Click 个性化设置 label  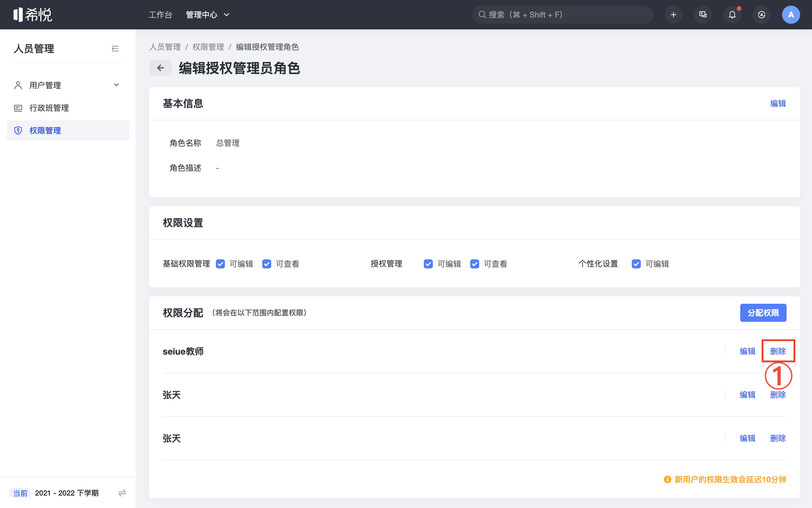[598, 264]
